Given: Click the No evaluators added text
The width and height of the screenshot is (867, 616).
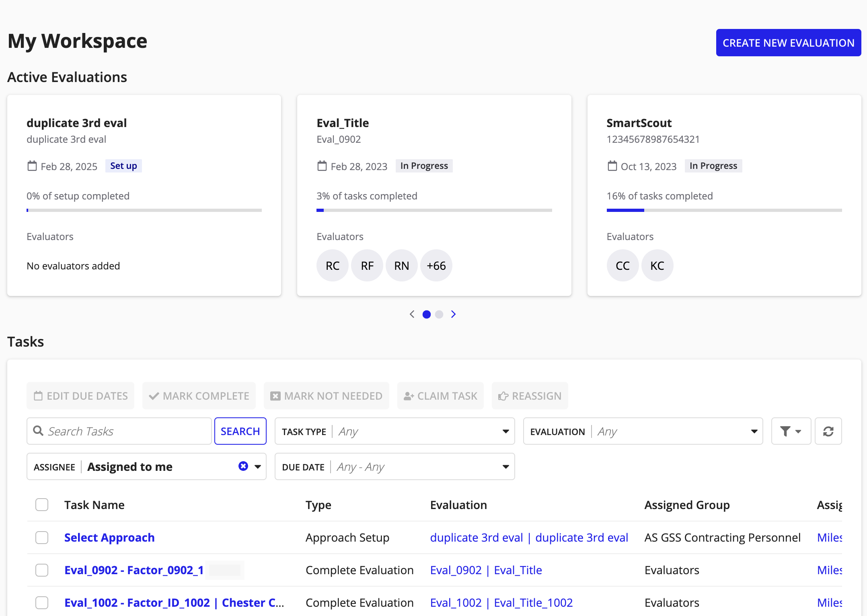Looking at the screenshot, I should 73,266.
